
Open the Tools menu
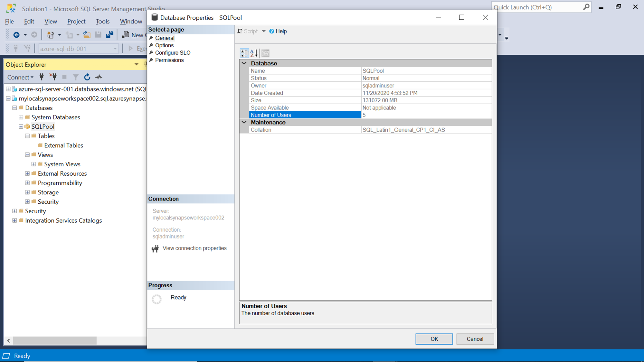[102, 21]
